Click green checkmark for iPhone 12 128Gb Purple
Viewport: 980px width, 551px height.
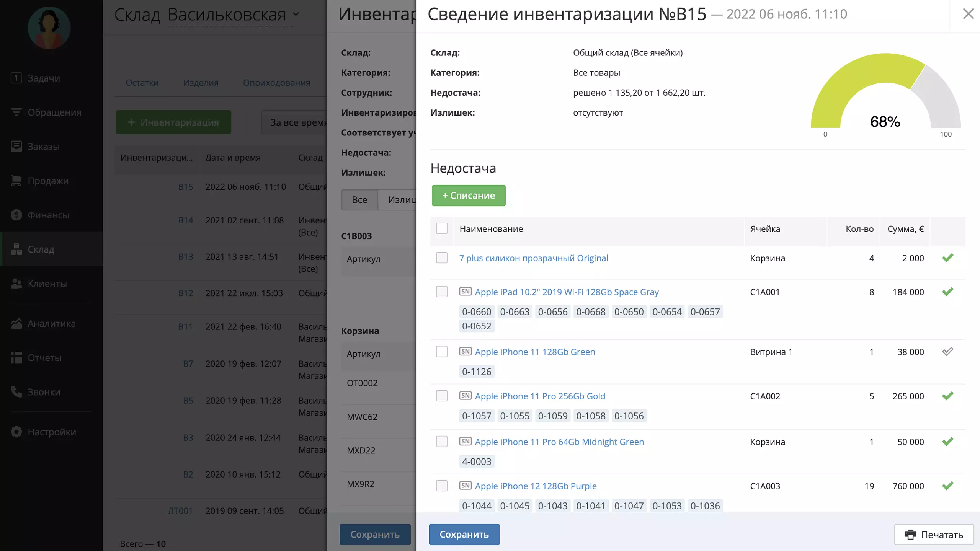click(947, 486)
